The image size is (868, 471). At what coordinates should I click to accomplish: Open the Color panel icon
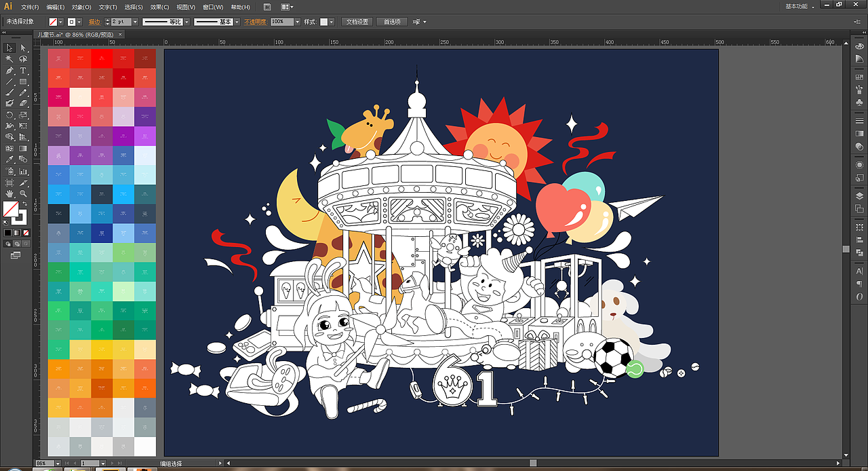coord(859,46)
